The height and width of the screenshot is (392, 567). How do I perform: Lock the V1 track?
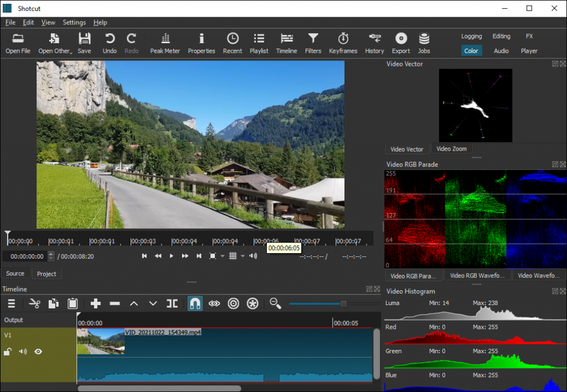click(8, 352)
